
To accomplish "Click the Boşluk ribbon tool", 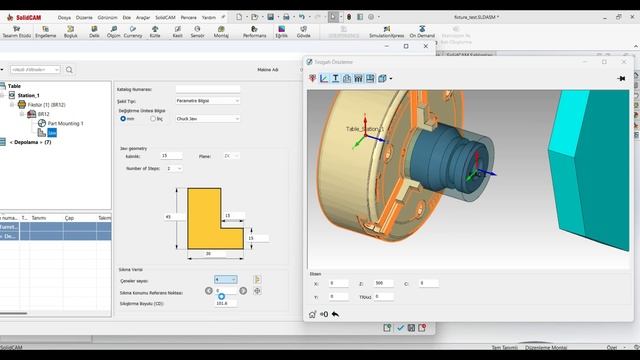I will pos(71,32).
